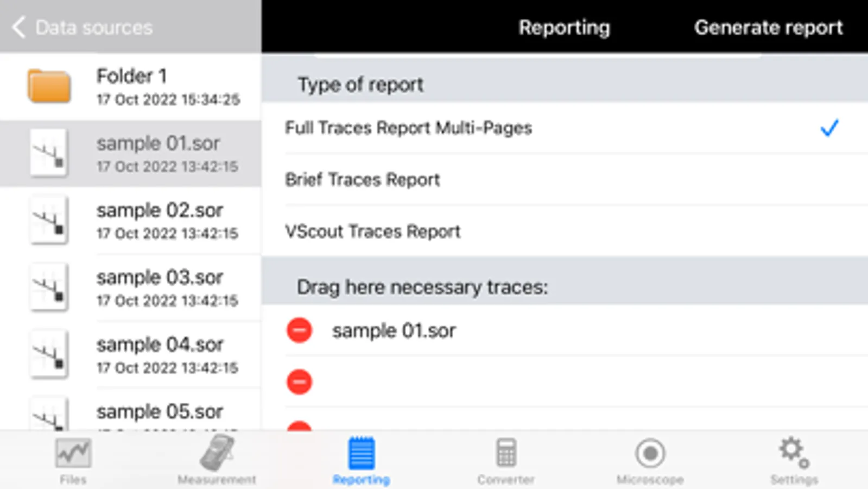The image size is (868, 489).
Task: Remove sample 01.sor from report traces
Action: tap(299, 330)
